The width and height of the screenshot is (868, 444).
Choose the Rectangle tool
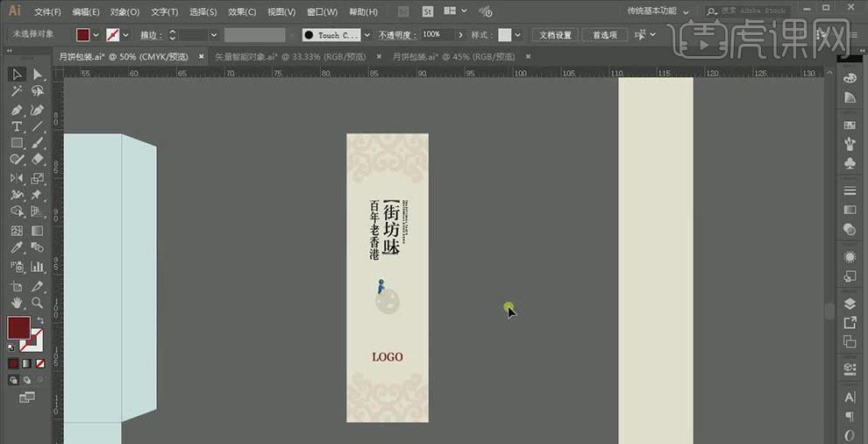click(17, 143)
